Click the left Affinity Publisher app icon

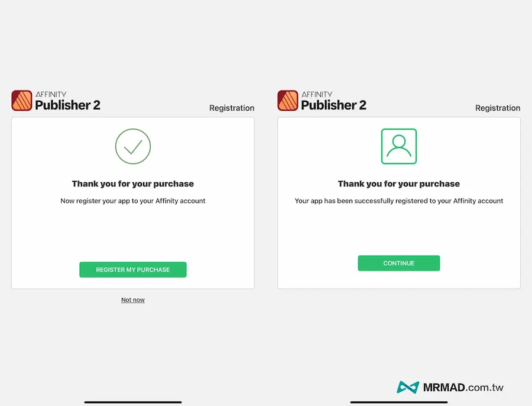[x=22, y=101]
